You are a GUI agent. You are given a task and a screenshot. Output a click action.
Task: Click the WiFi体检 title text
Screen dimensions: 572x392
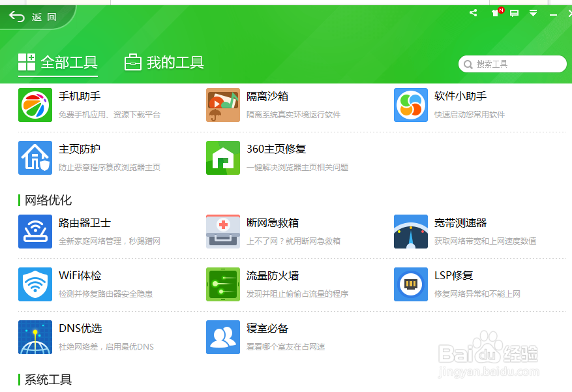[80, 276]
